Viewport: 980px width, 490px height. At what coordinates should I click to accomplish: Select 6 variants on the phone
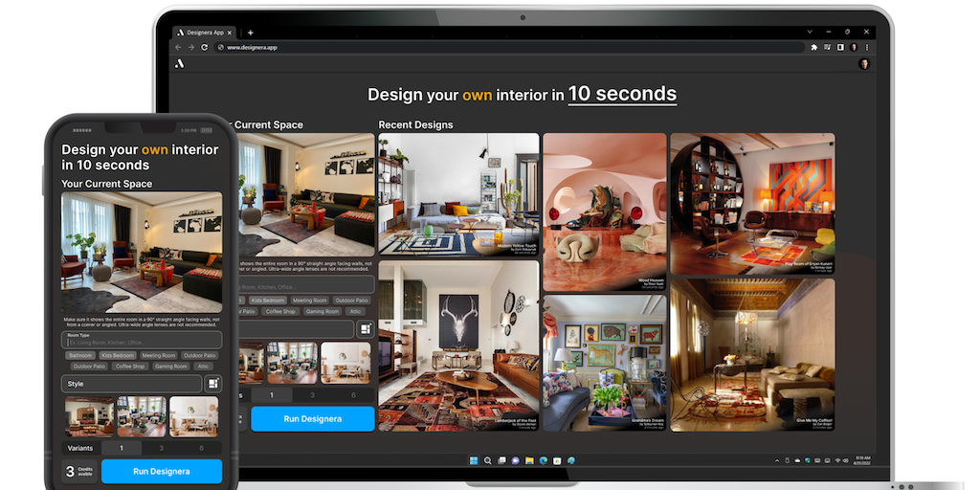point(201,448)
